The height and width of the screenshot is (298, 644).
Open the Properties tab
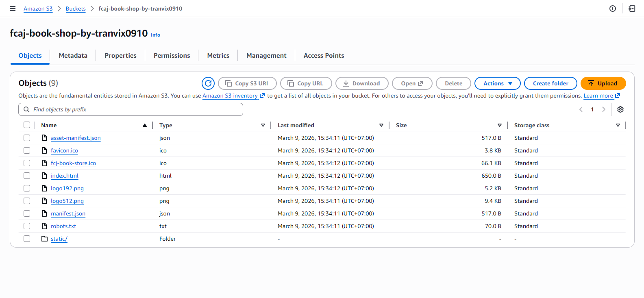[x=121, y=56]
